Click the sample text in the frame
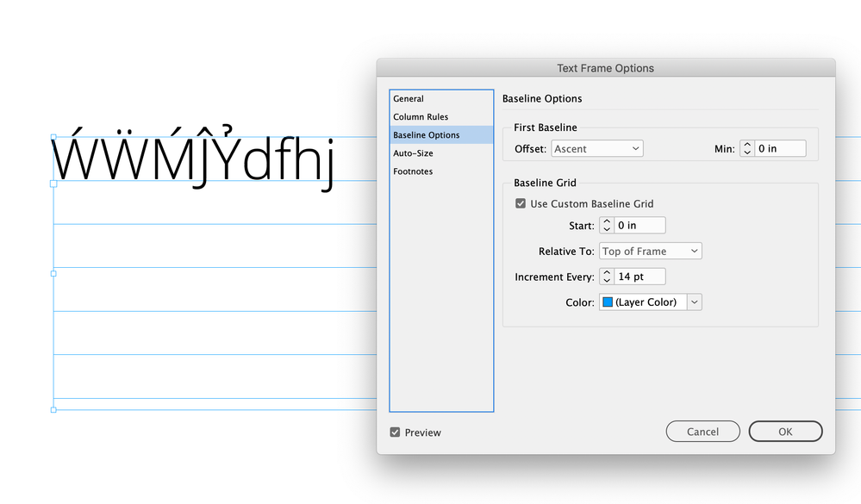 [x=193, y=159]
